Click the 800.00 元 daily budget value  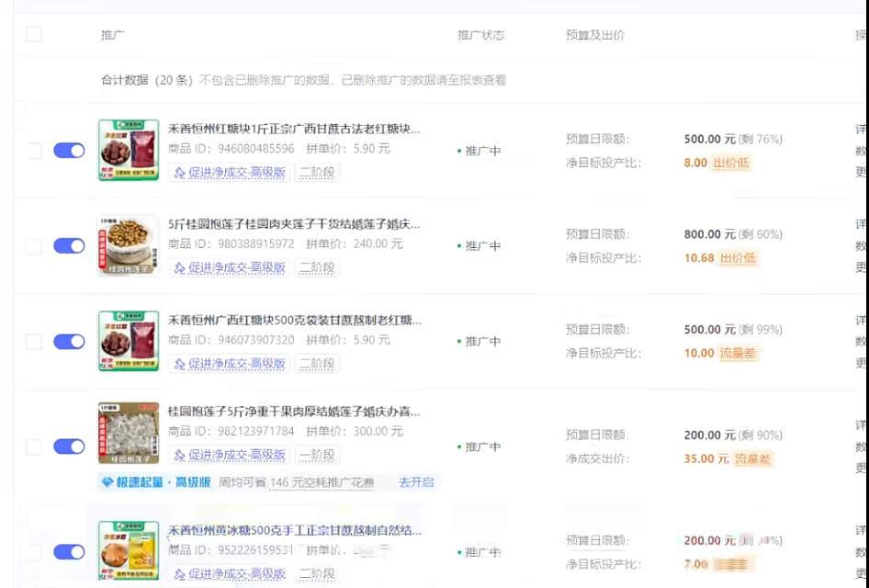pos(709,234)
